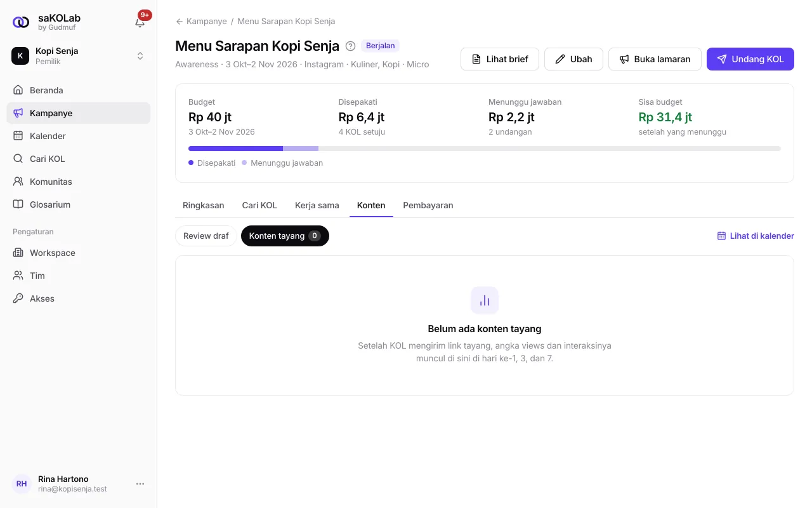Open the Lihat di kalender link
812x508 pixels.
(x=756, y=236)
